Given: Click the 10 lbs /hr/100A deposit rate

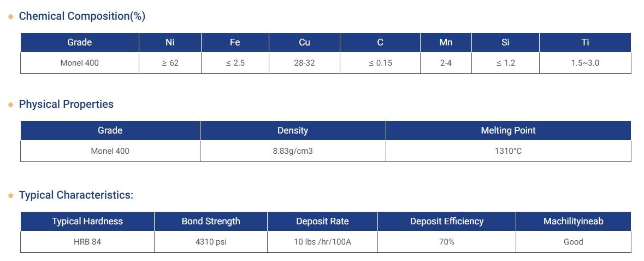Looking at the screenshot, I should tap(322, 242).
